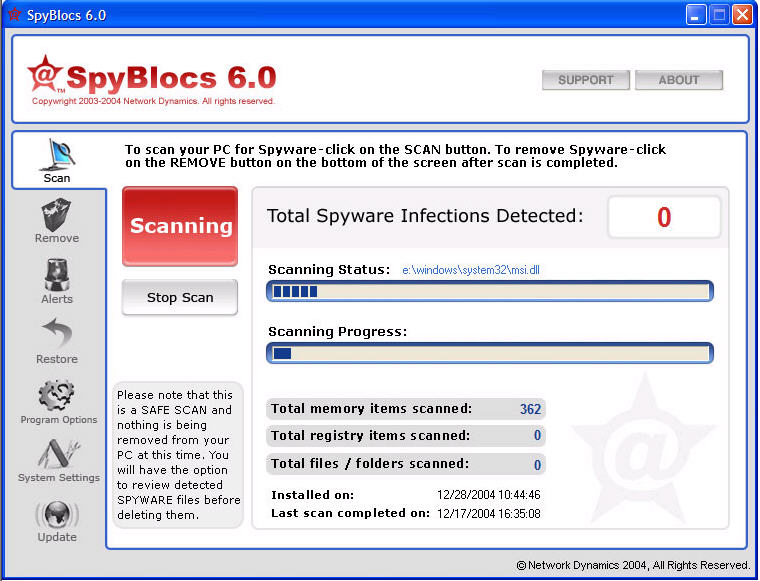Select the Scan sidebar label
This screenshot has height=581, width=760.
[x=57, y=178]
